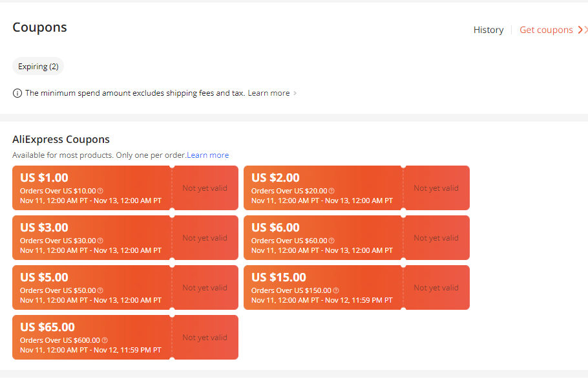
Task: Select the US $65.00 coupon card
Action: [90, 337]
